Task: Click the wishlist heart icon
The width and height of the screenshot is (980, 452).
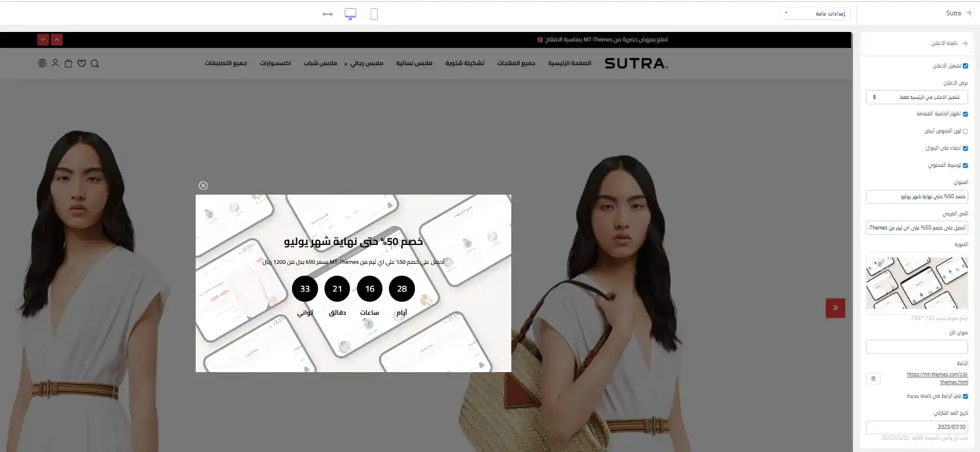Action: click(82, 63)
